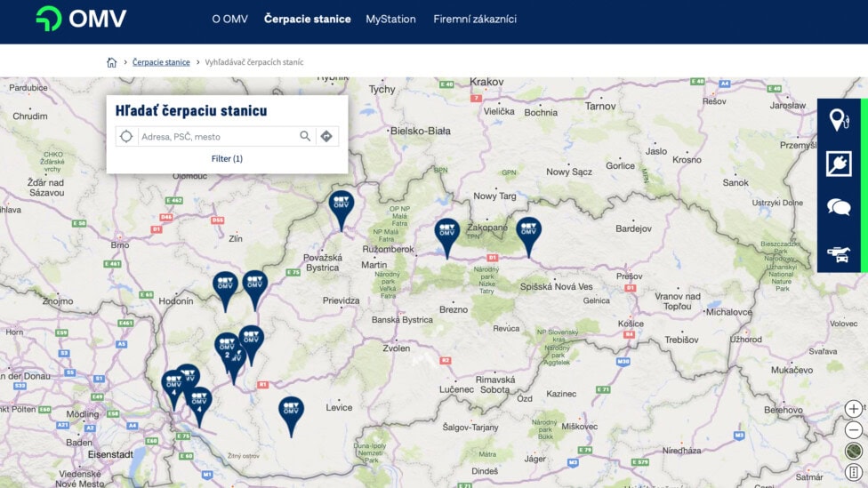Select OMV station pin north of Považská Bystrica
868x488 pixels.
pyautogui.click(x=341, y=204)
